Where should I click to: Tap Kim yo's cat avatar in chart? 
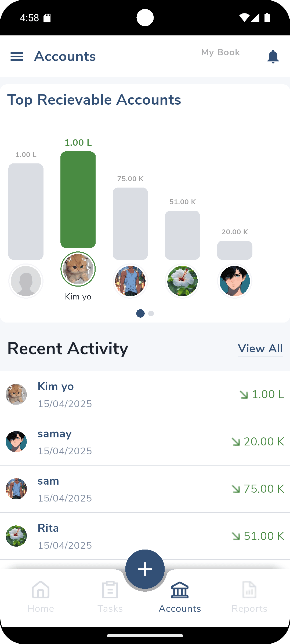78,269
